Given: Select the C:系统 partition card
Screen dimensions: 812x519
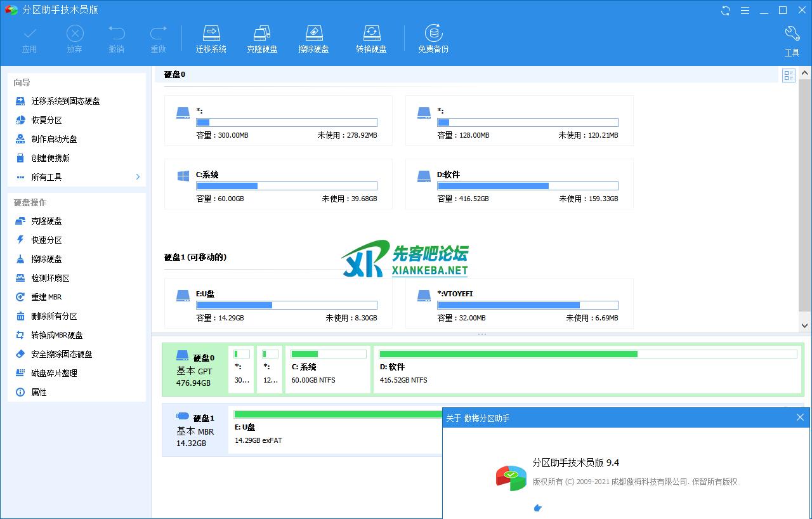Looking at the screenshot, I should point(278,184).
